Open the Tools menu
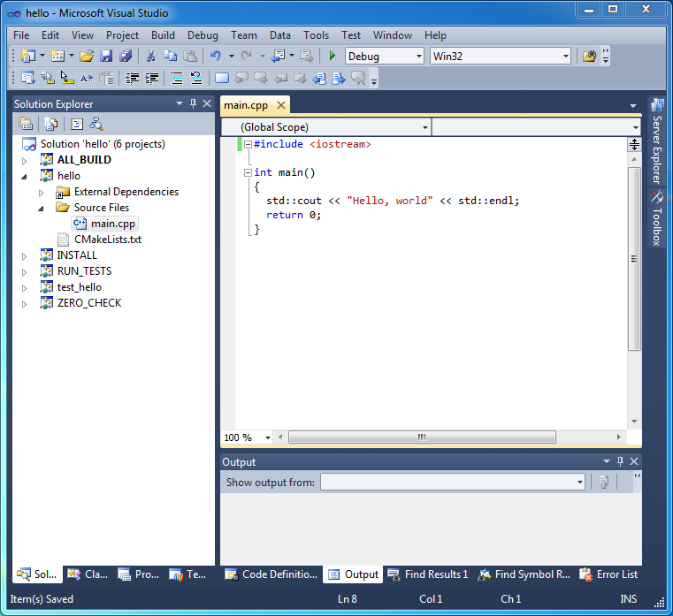Screen dimensions: 673x616 316,35
